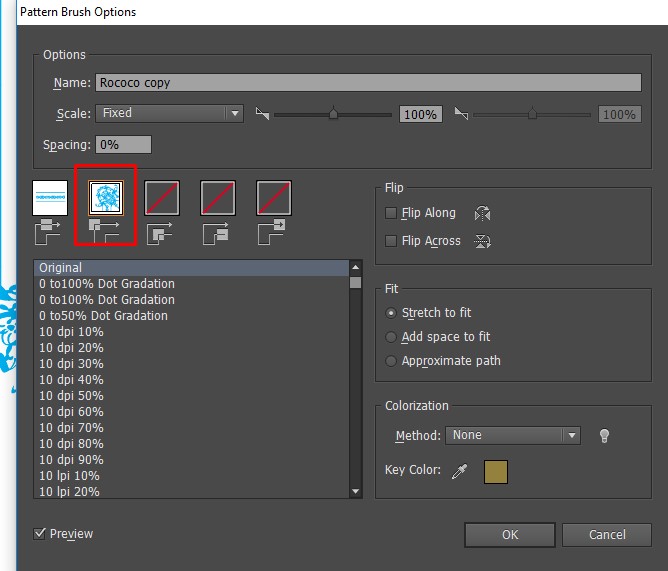Select 10 dpi 20% pattern
Screen dimensions: 668x571
[191, 348]
